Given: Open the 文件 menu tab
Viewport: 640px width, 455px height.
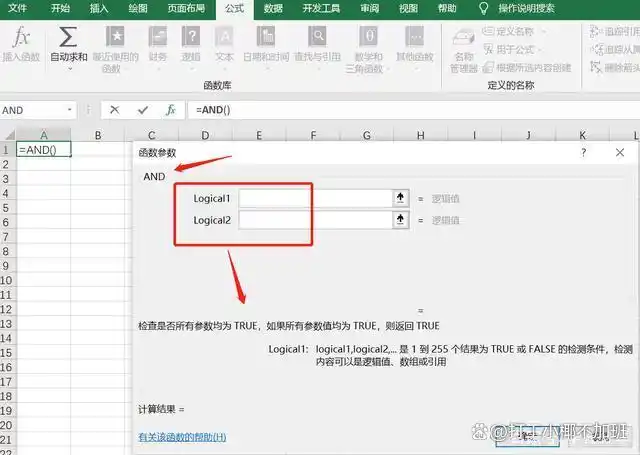Looking at the screenshot, I should click(x=17, y=8).
